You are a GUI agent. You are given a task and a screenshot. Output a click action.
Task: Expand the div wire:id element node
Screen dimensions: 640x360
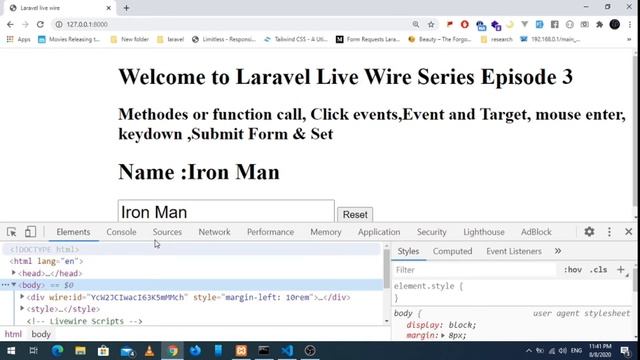pyautogui.click(x=22, y=297)
